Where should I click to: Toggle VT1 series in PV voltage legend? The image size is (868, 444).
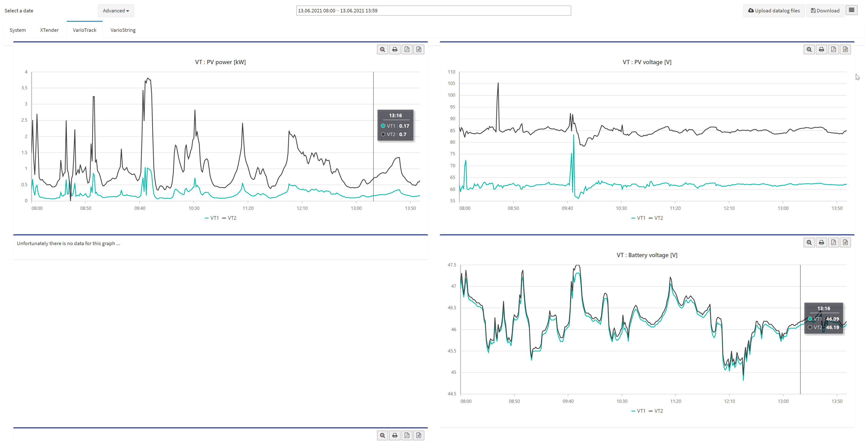(638, 218)
